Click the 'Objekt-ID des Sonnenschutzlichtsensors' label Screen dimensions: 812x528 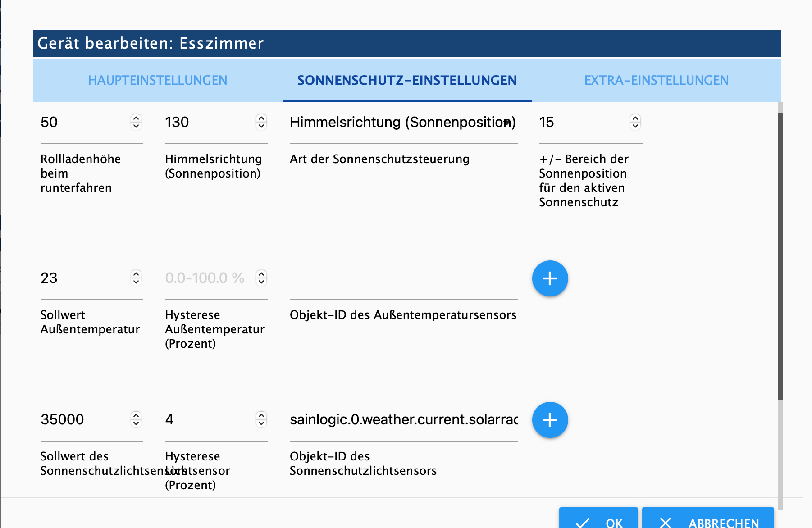363,464
